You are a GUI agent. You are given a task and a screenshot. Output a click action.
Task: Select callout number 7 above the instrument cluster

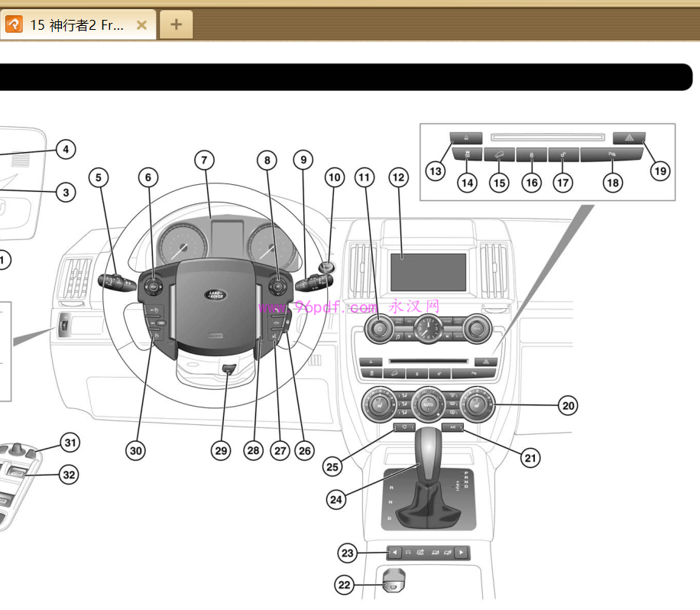(203, 161)
